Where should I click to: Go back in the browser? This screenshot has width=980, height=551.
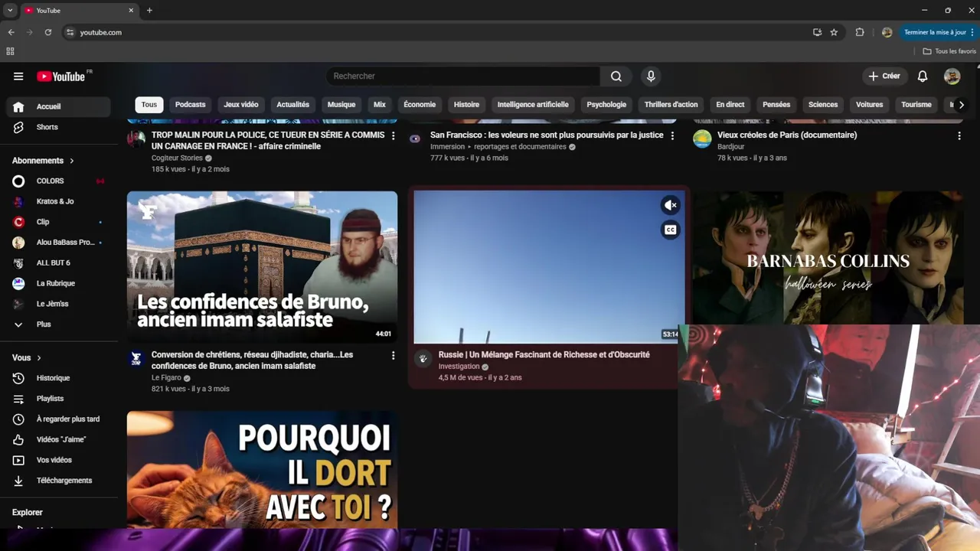pos(11,32)
